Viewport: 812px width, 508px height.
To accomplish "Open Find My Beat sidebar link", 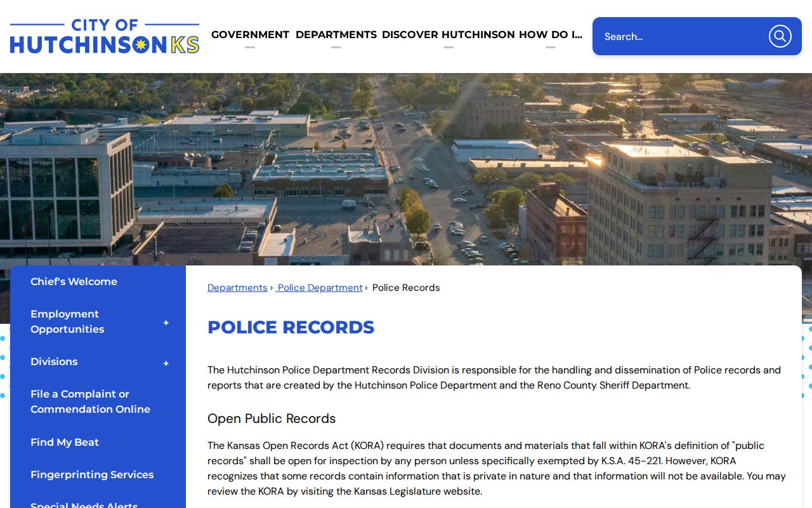I will point(65,442).
